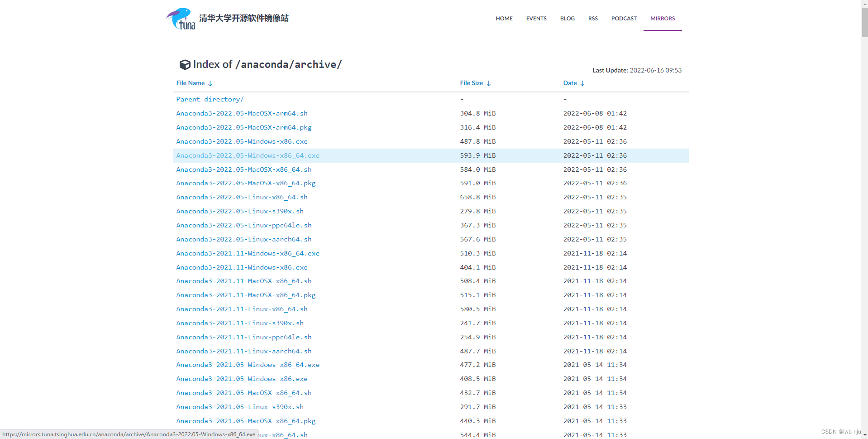The width and height of the screenshot is (868, 439).
Task: Select the MIRRORS tab
Action: tap(663, 19)
